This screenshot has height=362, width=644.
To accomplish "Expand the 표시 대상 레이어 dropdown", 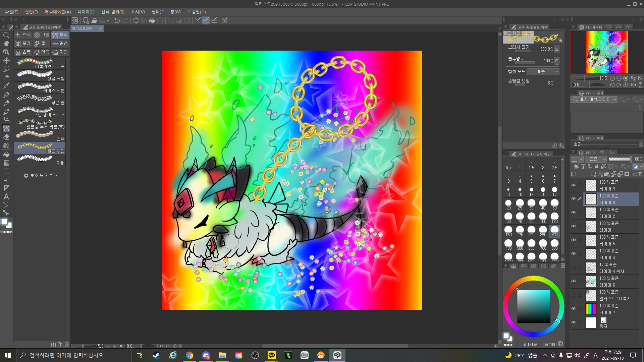I will (594, 100).
